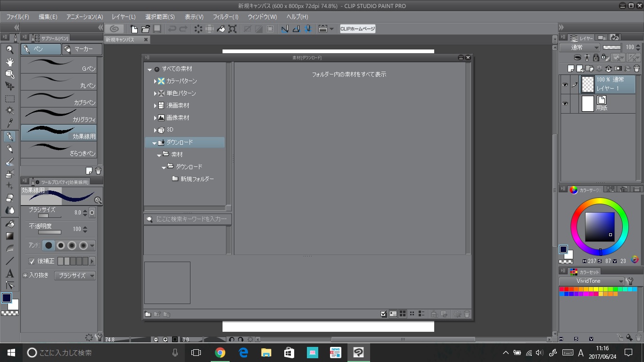Open the VividTone color set dropdown
Screen dimensions: 644x362
[592, 281]
